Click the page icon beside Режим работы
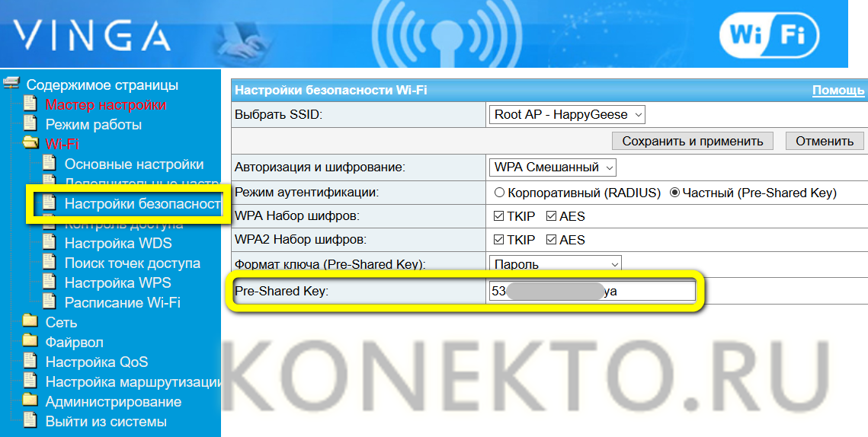 [30, 124]
